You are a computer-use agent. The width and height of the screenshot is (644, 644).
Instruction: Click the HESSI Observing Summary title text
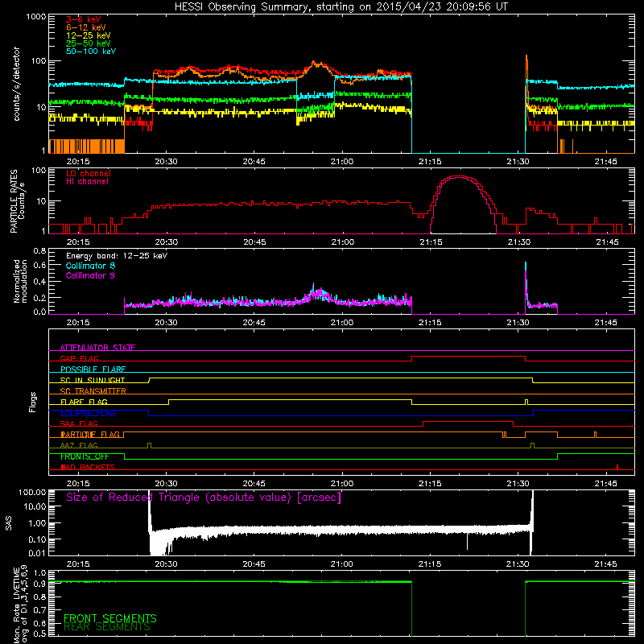click(x=341, y=7)
